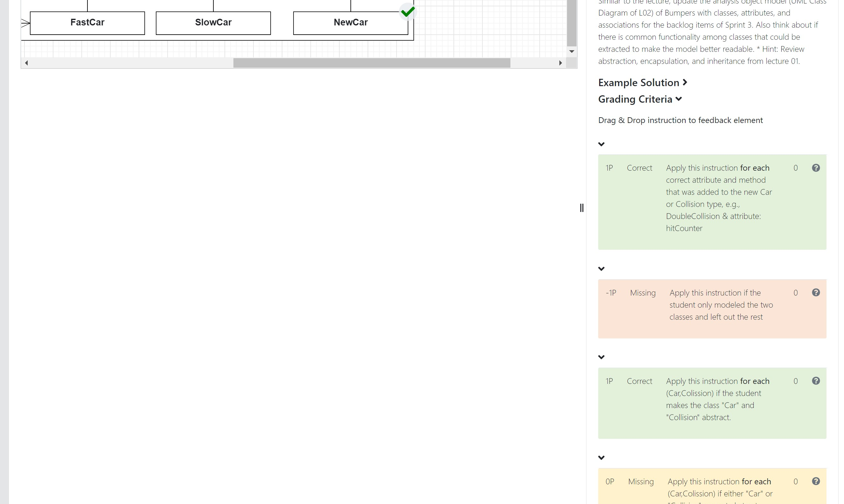844x504 pixels.
Task: Open help tooltip on the hitCounter criterion
Action: pos(816,168)
